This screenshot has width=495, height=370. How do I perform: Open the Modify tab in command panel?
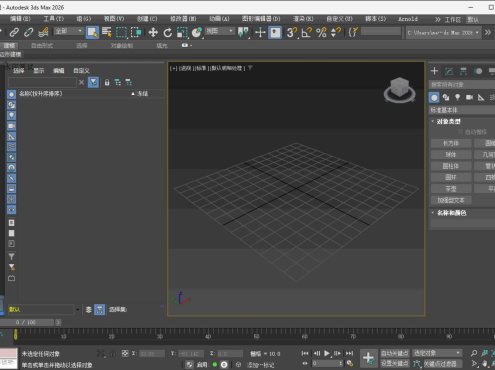449,71
